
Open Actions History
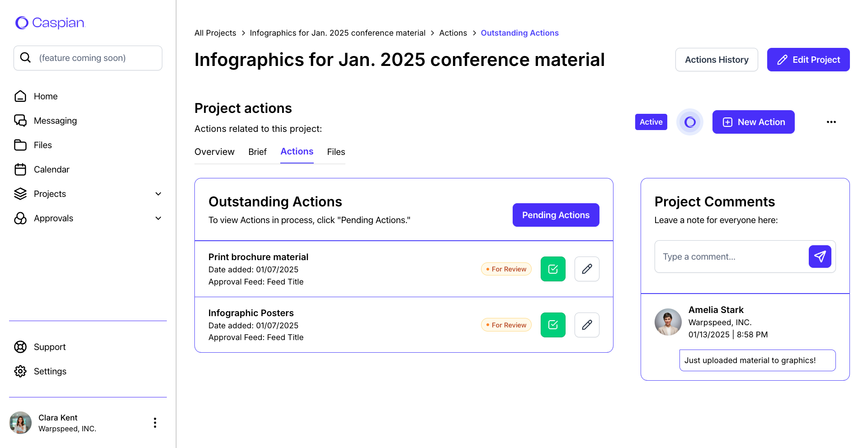pyautogui.click(x=717, y=60)
